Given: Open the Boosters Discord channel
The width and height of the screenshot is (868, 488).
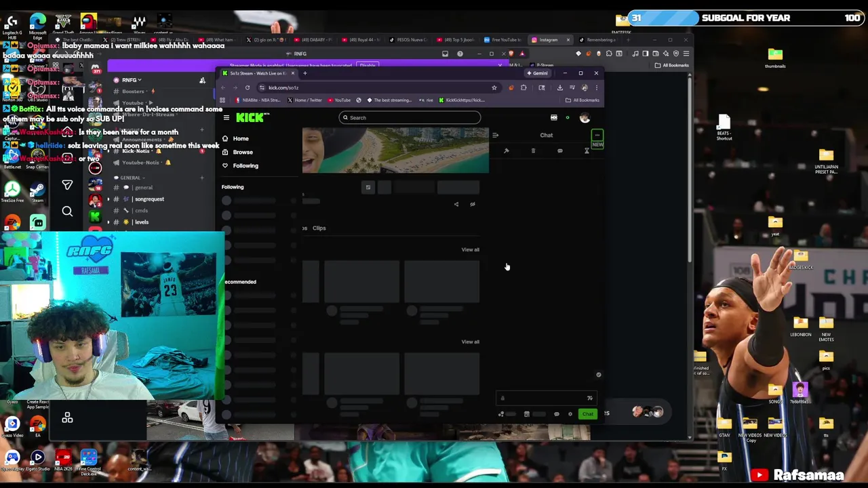Looking at the screenshot, I should [x=134, y=91].
